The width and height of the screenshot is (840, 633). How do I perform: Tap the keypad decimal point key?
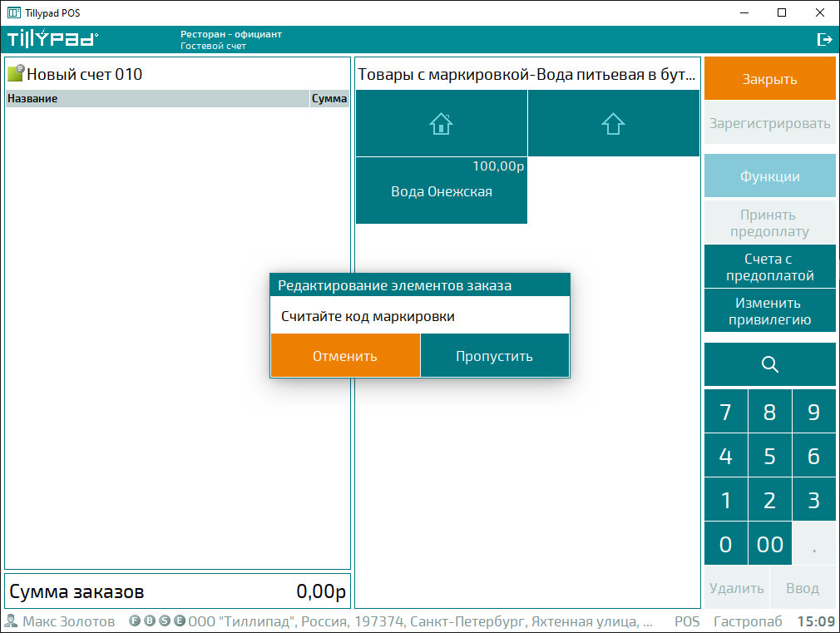pyautogui.click(x=813, y=543)
